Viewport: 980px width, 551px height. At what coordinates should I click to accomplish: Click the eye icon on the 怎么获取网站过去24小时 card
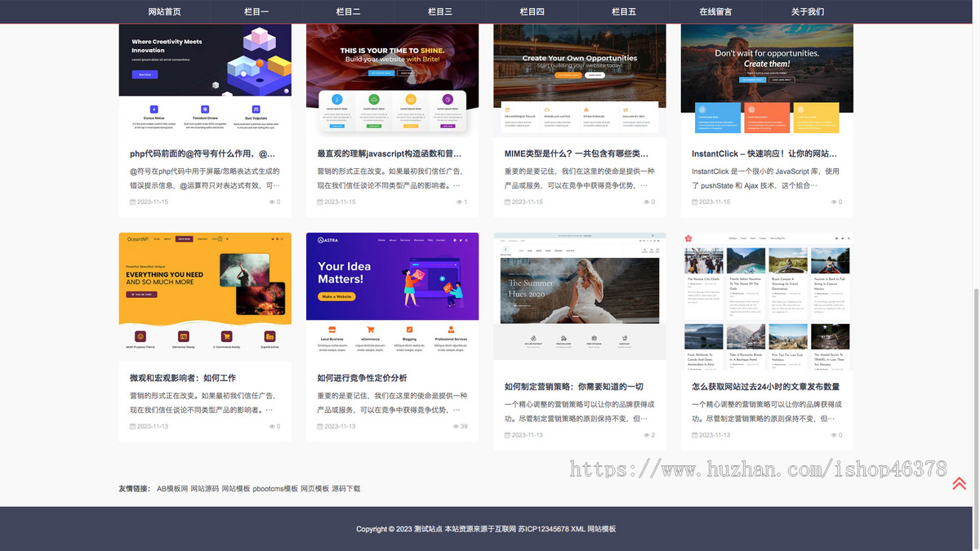click(834, 435)
